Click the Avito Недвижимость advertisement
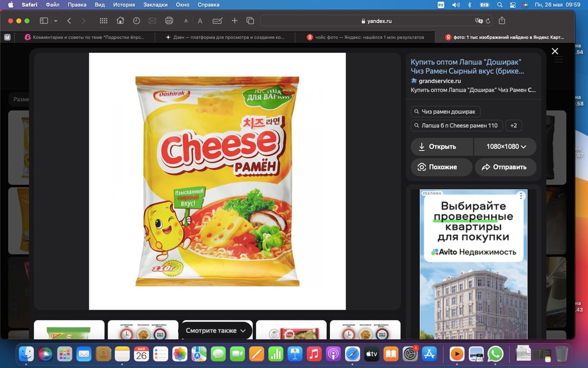588x368 pixels. (473, 264)
